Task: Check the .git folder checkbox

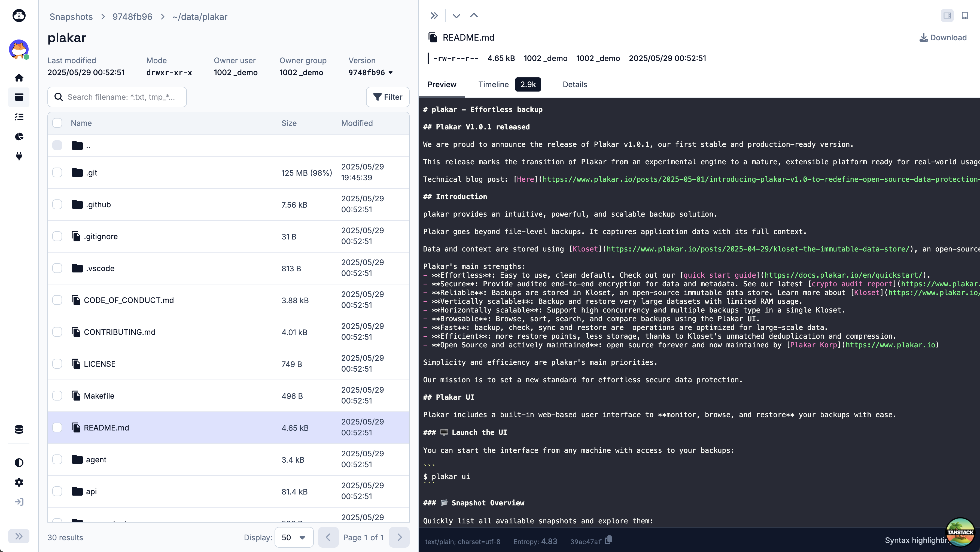Action: 57,172
